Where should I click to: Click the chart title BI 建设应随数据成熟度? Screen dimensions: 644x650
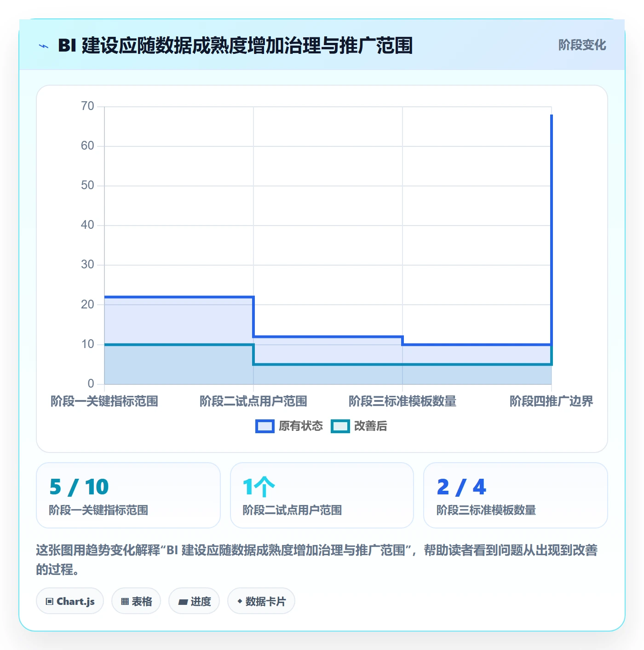[x=235, y=46]
